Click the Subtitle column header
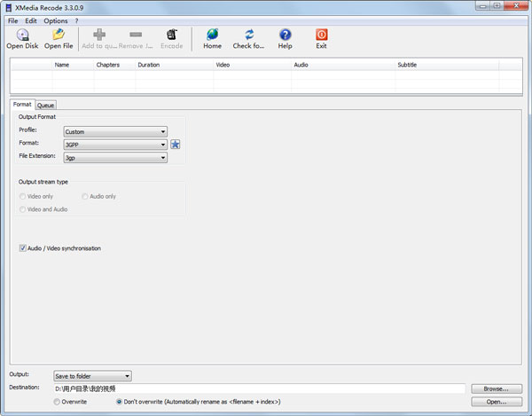 coord(447,65)
